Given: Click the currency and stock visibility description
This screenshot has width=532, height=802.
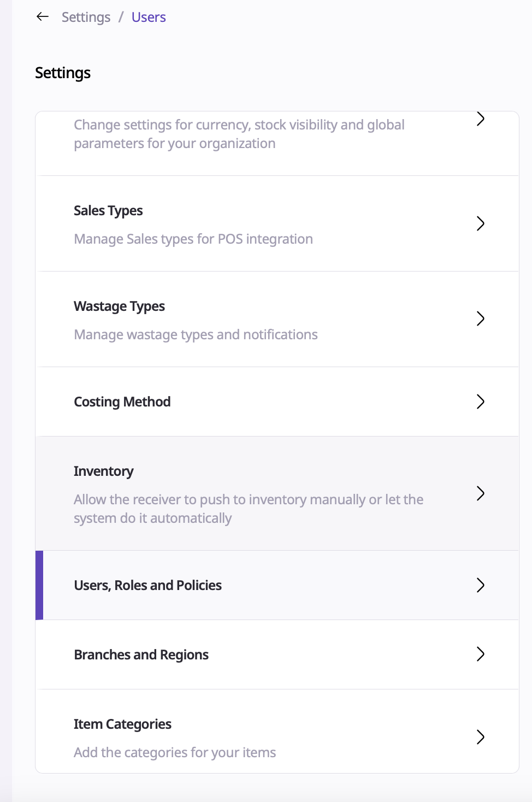Looking at the screenshot, I should [x=239, y=134].
